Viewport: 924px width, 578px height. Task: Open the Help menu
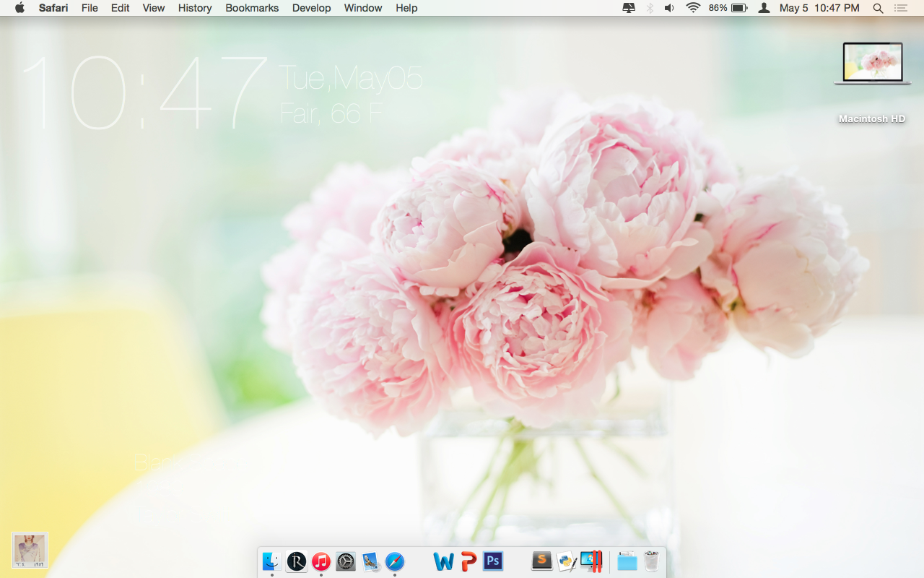(x=406, y=8)
